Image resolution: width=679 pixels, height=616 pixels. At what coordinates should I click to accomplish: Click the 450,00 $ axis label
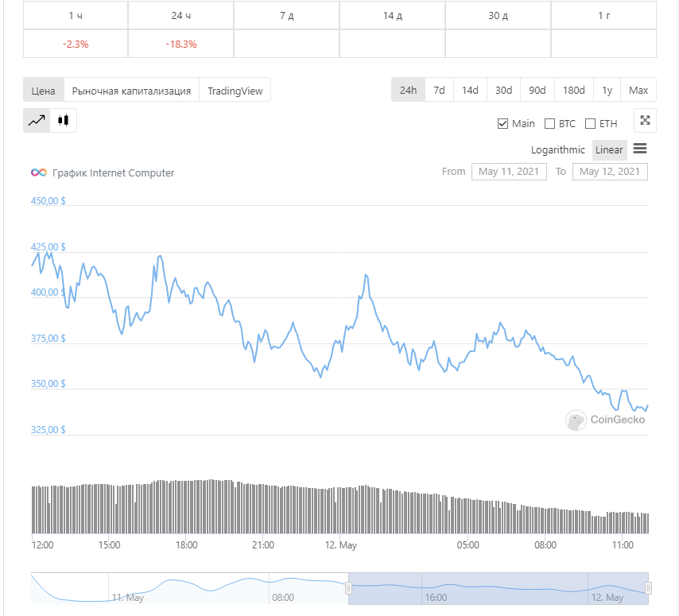coord(48,201)
